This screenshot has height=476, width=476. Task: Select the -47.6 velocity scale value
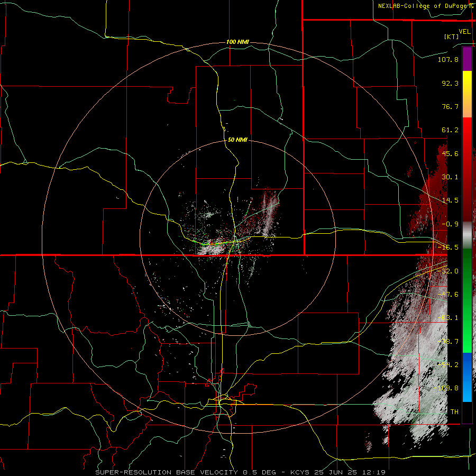pyautogui.click(x=448, y=295)
